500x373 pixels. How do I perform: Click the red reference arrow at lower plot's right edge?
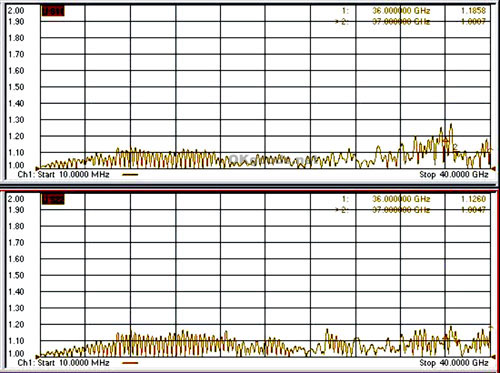click(494, 357)
